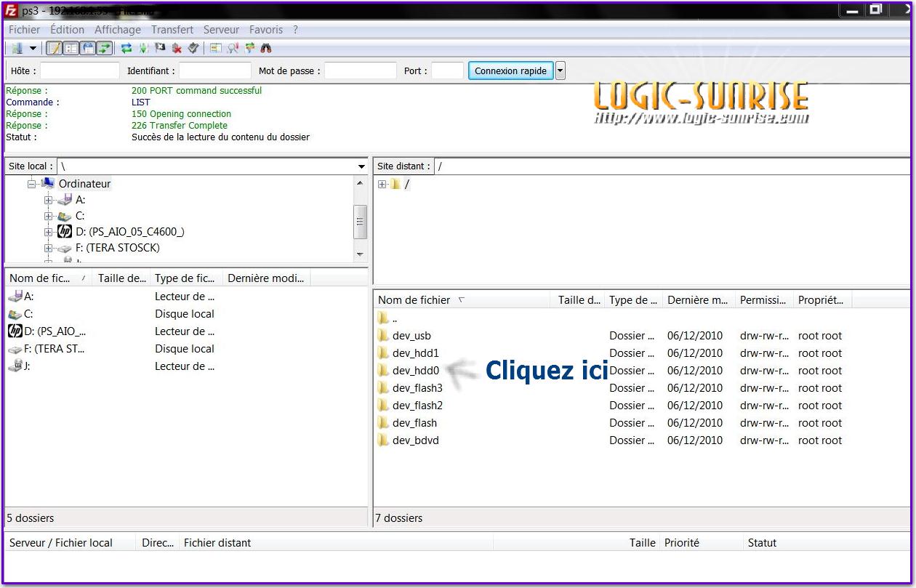
Task: Click the dev_flash2 folder icon
Action: pos(383,406)
